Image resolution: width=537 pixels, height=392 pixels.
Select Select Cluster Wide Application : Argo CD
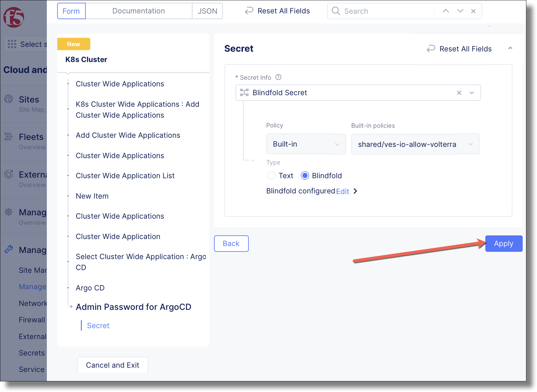(141, 262)
